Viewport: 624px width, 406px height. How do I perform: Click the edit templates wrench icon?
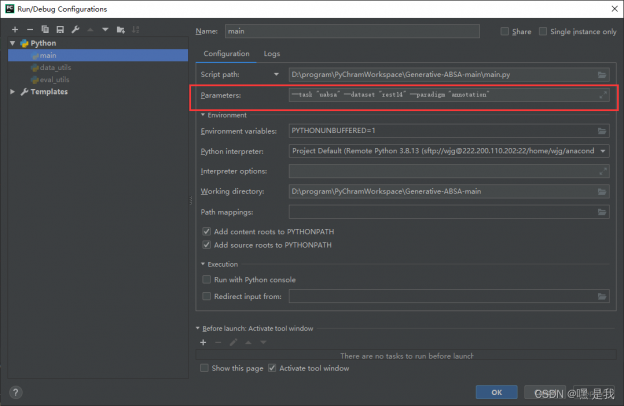click(x=74, y=30)
